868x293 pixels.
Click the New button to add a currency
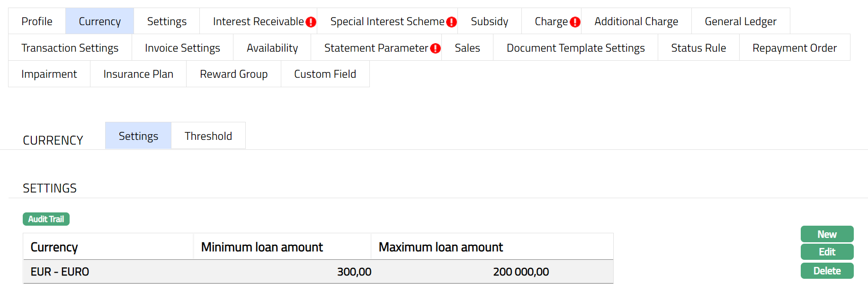click(x=827, y=234)
